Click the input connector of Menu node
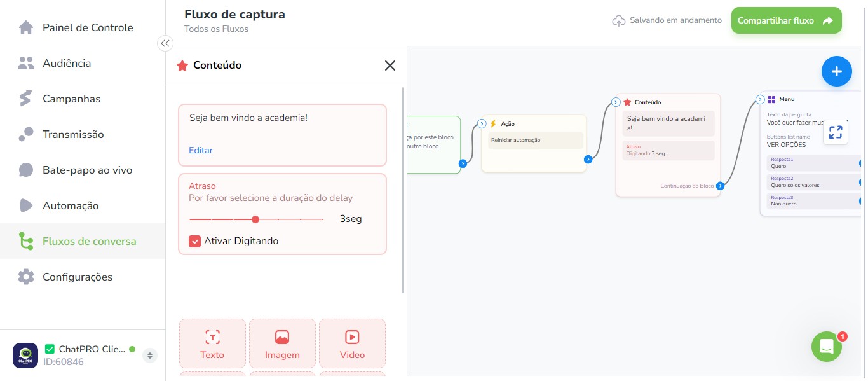The height and width of the screenshot is (381, 868). pyautogui.click(x=760, y=100)
